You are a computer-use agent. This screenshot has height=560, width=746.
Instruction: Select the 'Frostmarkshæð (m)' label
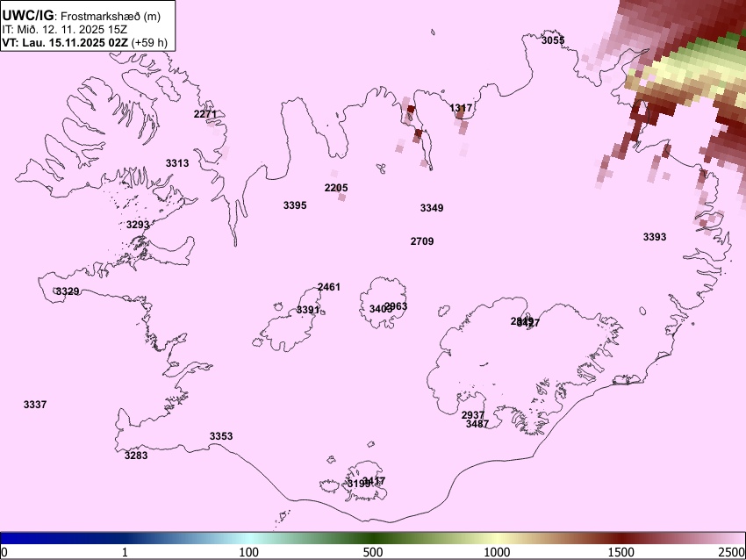pyautogui.click(x=111, y=16)
